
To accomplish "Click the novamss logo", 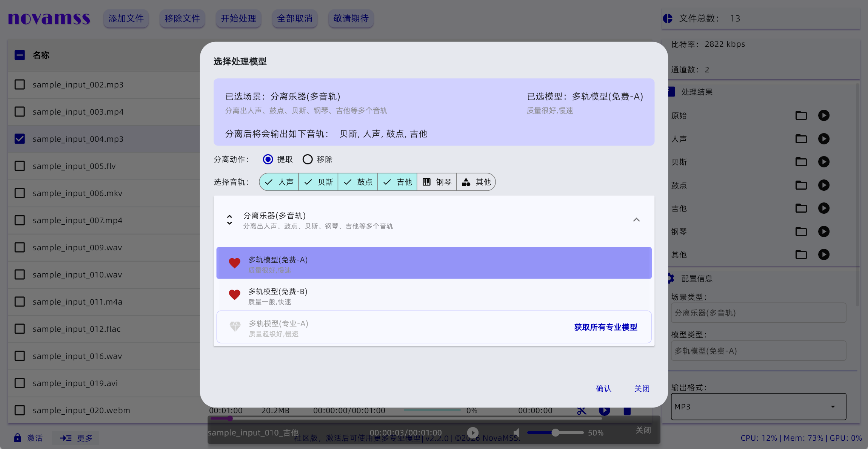I will pos(49,18).
